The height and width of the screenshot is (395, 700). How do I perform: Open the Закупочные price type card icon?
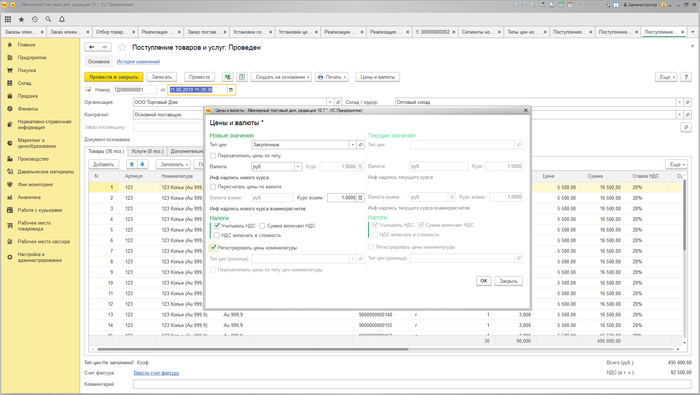tap(360, 145)
